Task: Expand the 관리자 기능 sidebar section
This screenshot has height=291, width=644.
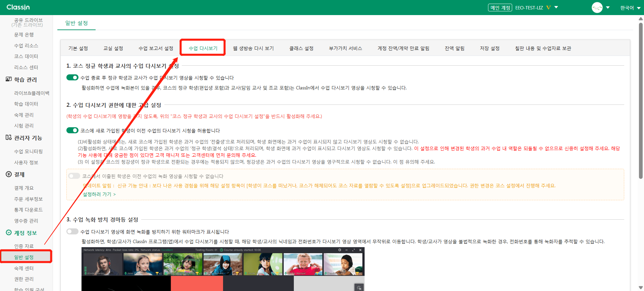Action: 28,138
